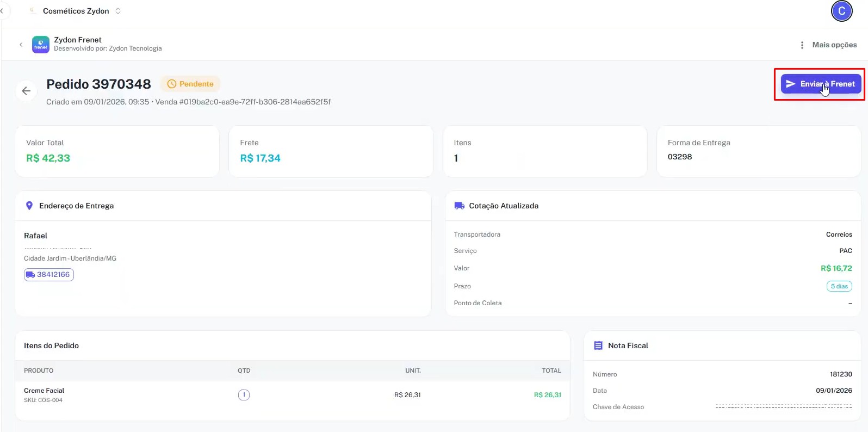Screen dimensions: 868x432
Task: Click the small back chevron beside app logo
Action: point(21,45)
